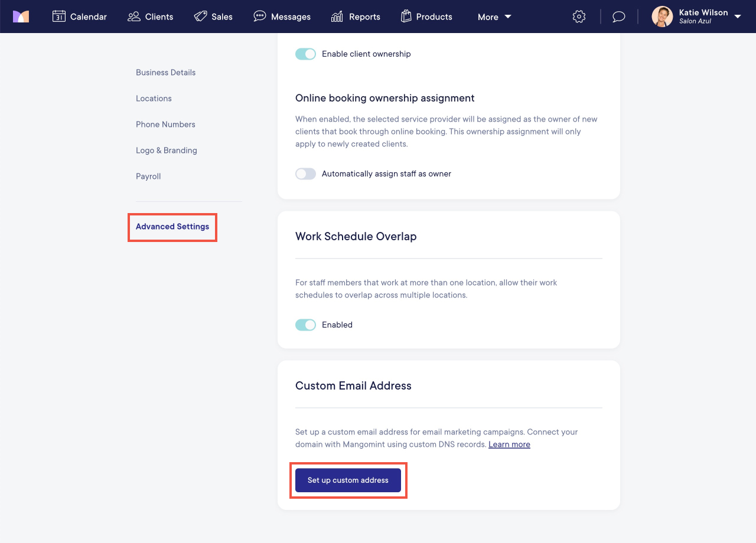The height and width of the screenshot is (543, 756).
Task: Disable the Enable client ownership toggle
Action: (305, 54)
